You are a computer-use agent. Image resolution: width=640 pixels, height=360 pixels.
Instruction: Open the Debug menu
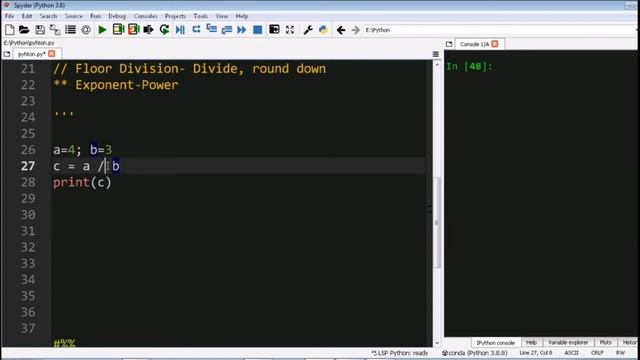pyautogui.click(x=117, y=16)
